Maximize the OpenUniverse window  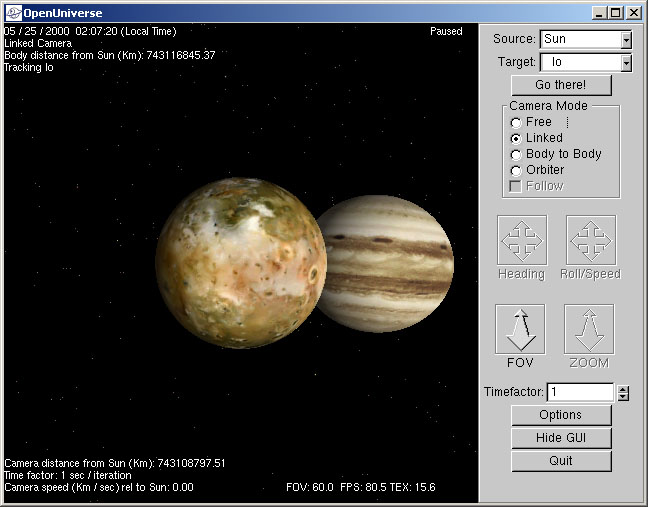(x=615, y=13)
